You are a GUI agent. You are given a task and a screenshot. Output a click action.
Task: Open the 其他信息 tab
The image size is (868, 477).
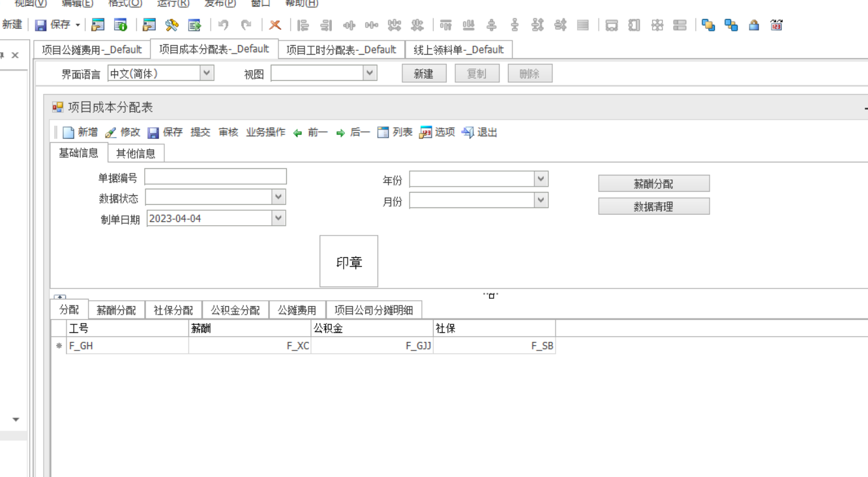click(136, 153)
